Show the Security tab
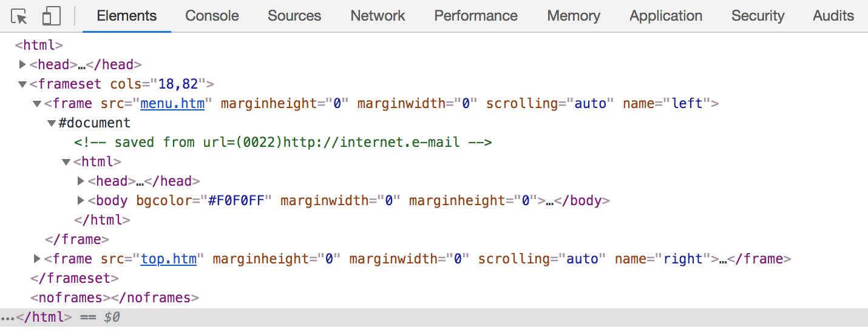 (x=758, y=16)
